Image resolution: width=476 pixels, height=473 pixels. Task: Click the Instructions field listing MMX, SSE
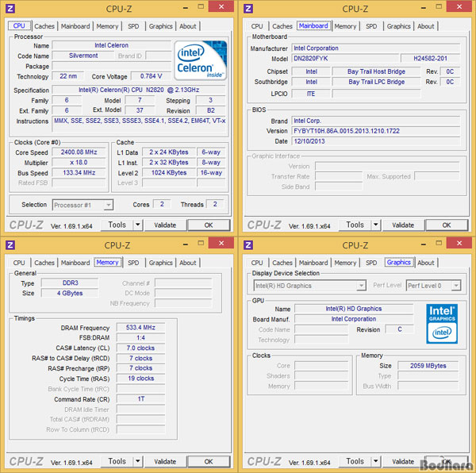pyautogui.click(x=140, y=124)
